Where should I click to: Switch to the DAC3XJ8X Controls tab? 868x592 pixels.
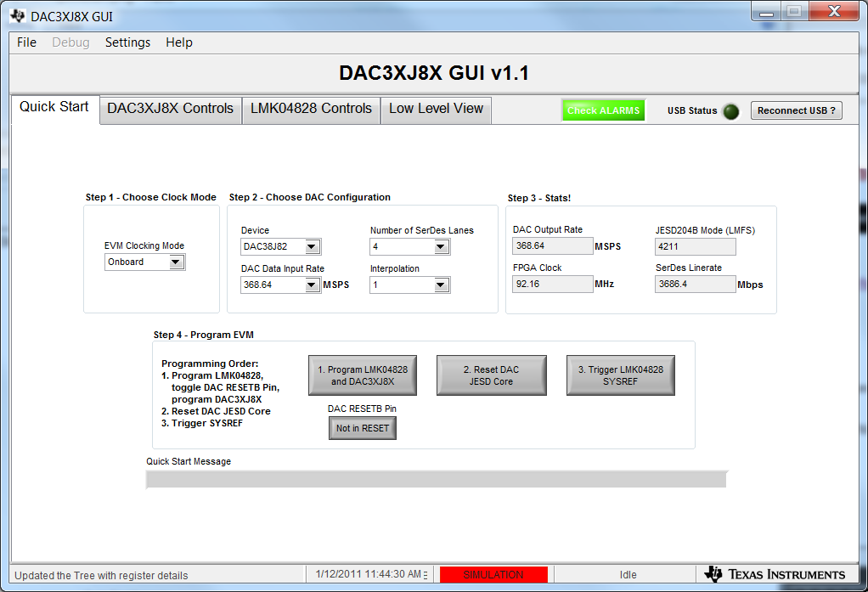point(171,109)
